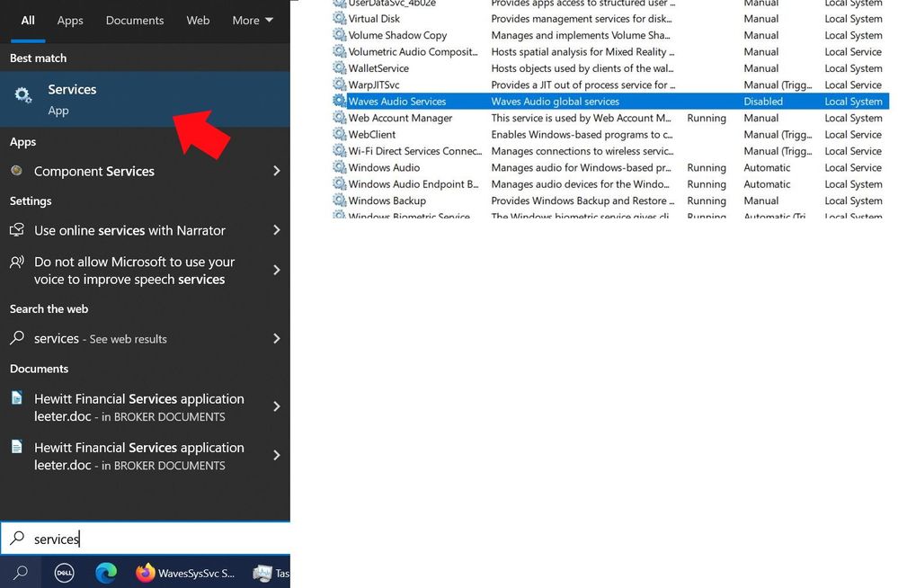Click the Waves Audio Services gear icon
The width and height of the screenshot is (898, 588).
click(x=340, y=102)
